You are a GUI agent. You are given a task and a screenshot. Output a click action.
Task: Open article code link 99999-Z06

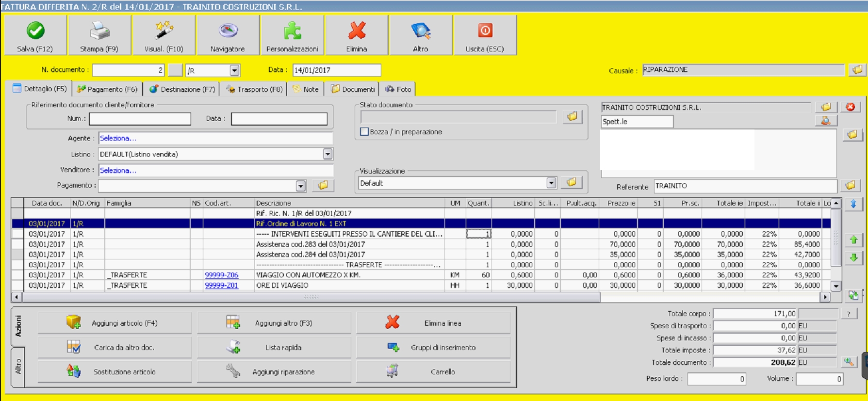pos(221,275)
